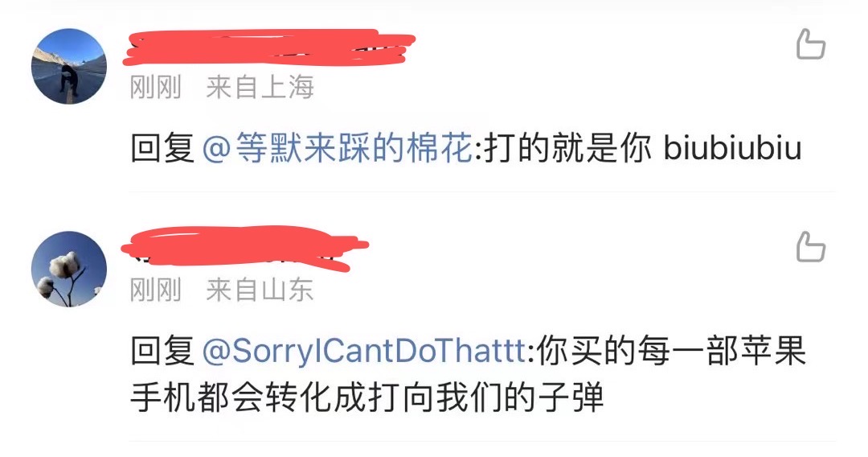Like the comment from 上海
The image size is (868, 457).
[810, 44]
